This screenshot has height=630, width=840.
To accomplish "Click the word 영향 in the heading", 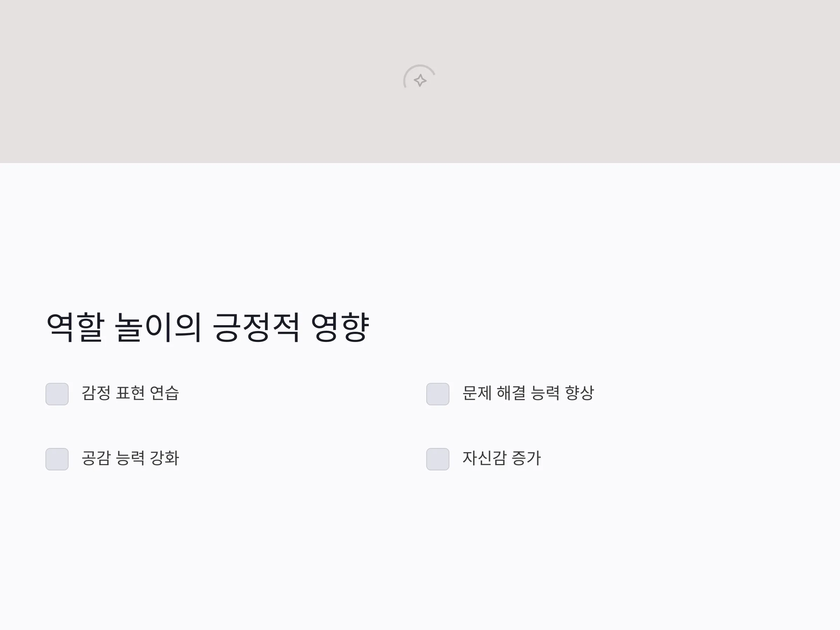I will (340, 327).
